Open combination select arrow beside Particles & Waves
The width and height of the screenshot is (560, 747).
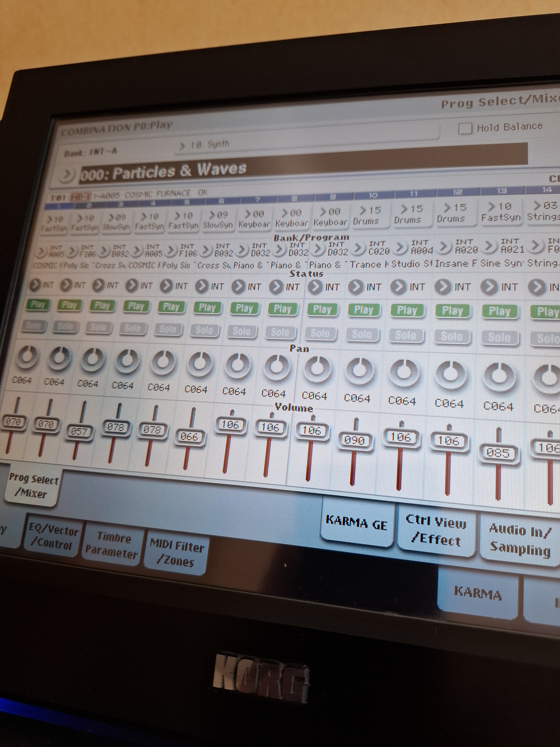coord(66,174)
